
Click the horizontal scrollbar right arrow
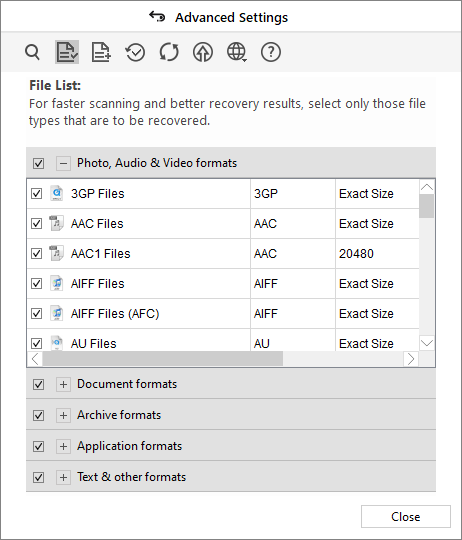[x=411, y=359]
